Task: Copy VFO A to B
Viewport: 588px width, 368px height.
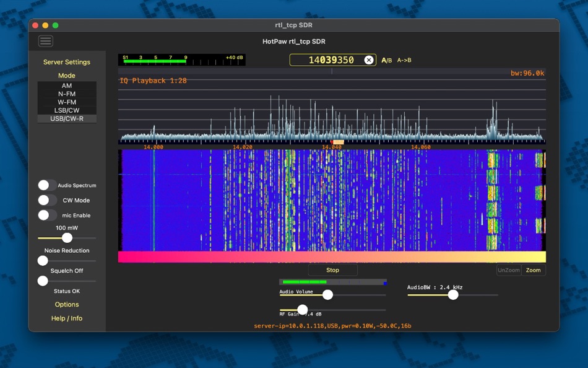Action: tap(404, 60)
